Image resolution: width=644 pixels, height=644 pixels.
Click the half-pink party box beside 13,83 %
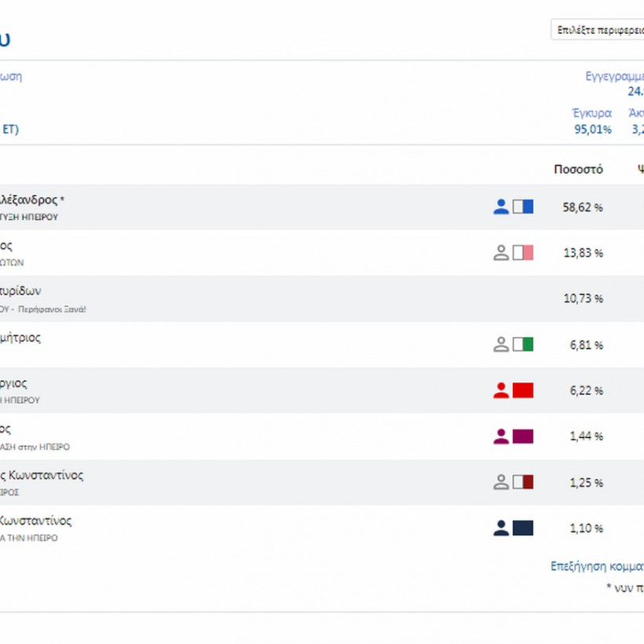[523, 253]
